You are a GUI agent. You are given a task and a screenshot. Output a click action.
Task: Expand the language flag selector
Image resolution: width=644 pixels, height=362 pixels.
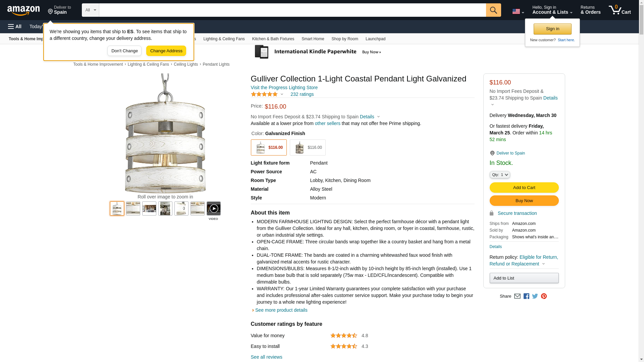coord(518,11)
